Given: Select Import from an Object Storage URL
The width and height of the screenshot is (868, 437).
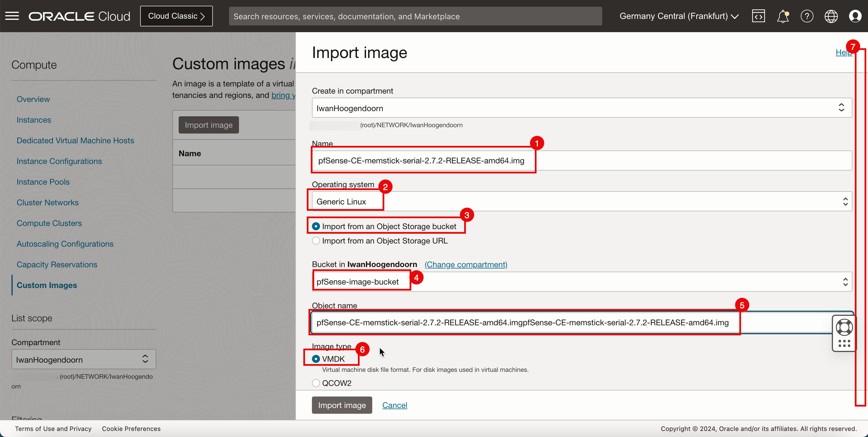Looking at the screenshot, I should 316,241.
